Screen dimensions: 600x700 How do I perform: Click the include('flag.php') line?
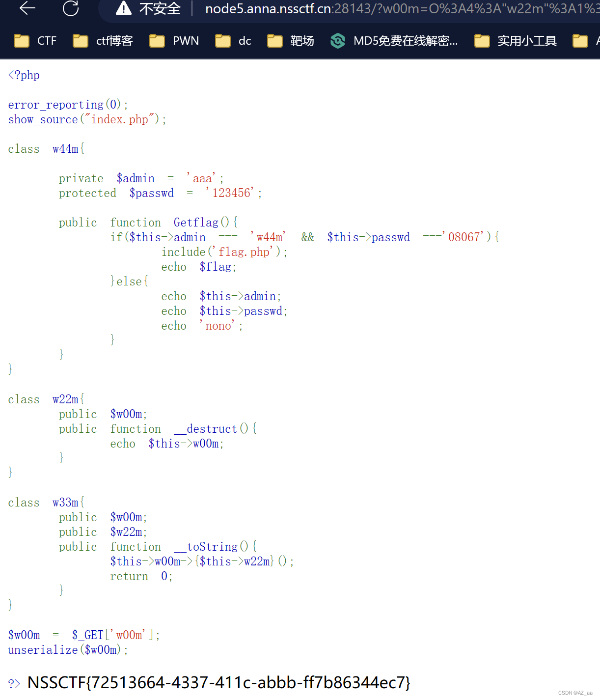pos(224,252)
